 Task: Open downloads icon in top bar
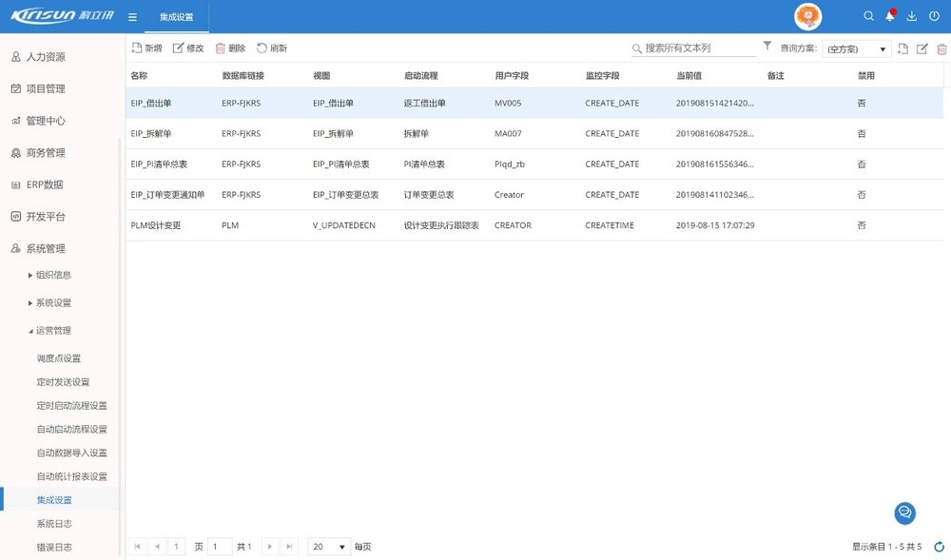[x=912, y=16]
